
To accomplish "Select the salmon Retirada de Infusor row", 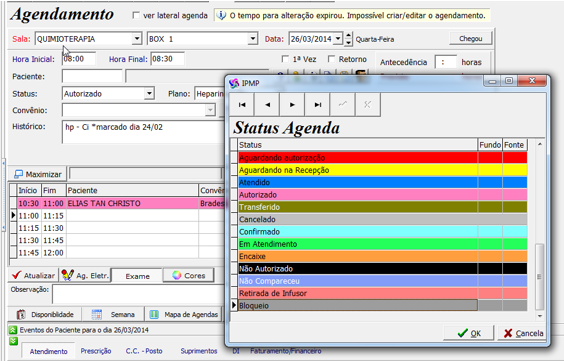I will (382, 293).
